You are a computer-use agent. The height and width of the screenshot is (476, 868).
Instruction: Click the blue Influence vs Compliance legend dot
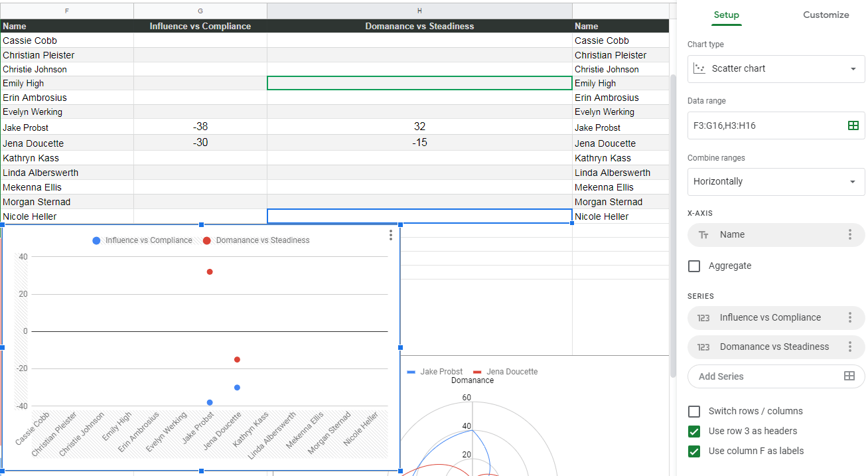click(x=97, y=240)
